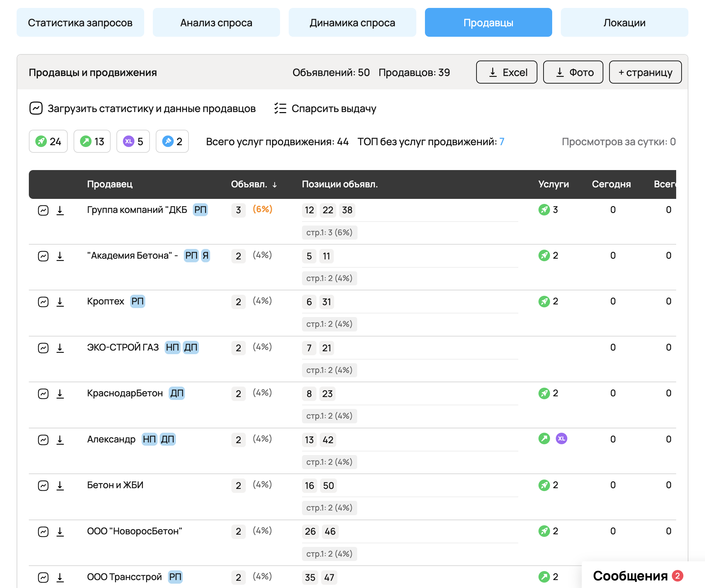
Task: Sort by Объявл. column arrow
Action: (275, 184)
